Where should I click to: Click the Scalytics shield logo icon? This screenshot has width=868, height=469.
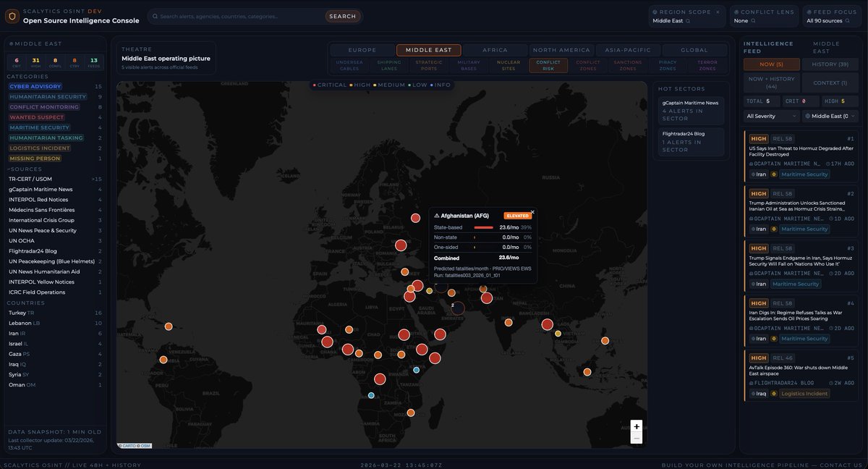[x=12, y=16]
